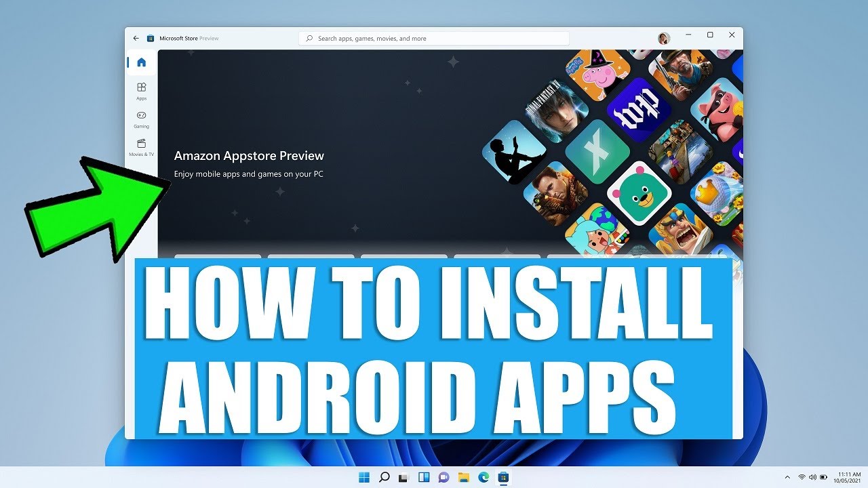Open the Movies & TV sidebar section

click(141, 147)
